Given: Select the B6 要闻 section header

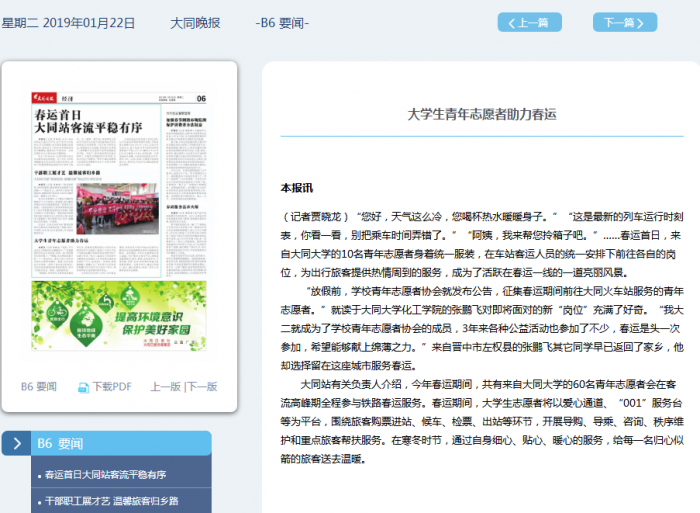Looking at the screenshot, I should pyautogui.click(x=121, y=443).
